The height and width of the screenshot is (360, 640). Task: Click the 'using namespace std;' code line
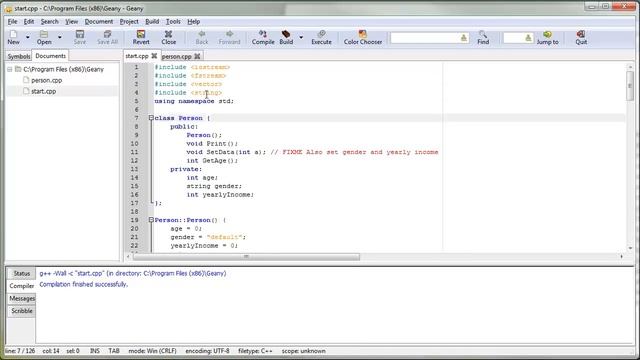click(194, 101)
